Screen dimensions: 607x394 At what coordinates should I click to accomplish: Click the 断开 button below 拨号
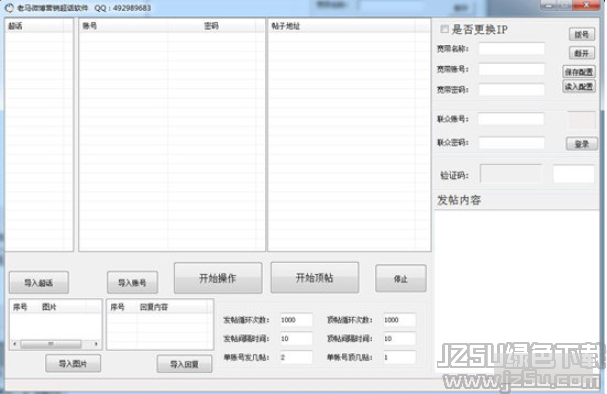pos(581,53)
